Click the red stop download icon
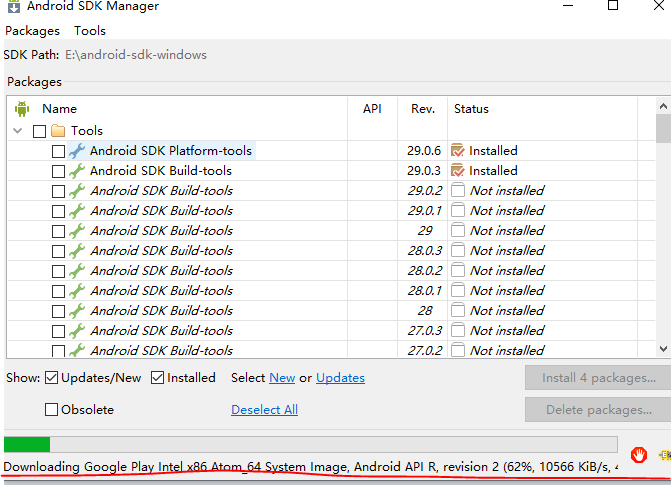The width and height of the screenshot is (671, 485). (x=639, y=454)
